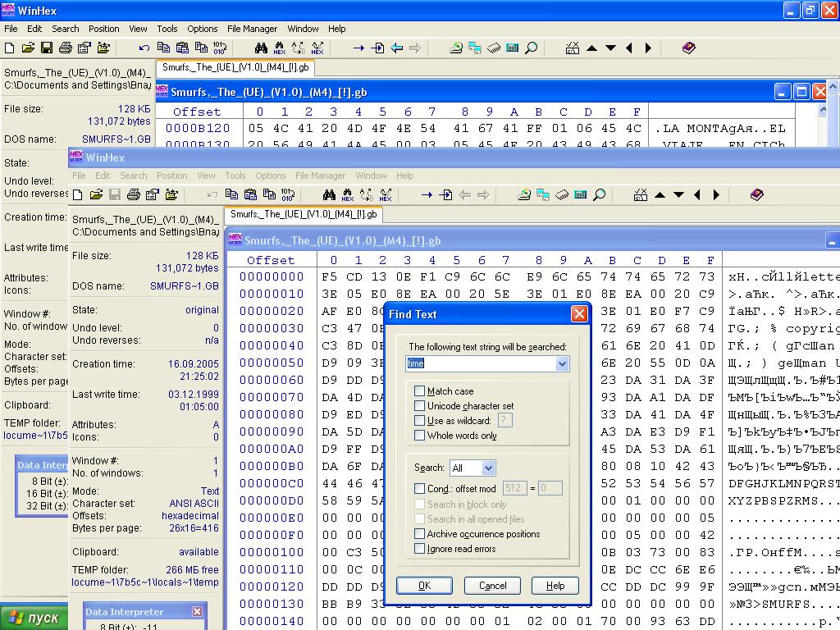Select Smurfs .gb file tab in back window
840x630 pixels.
235,67
